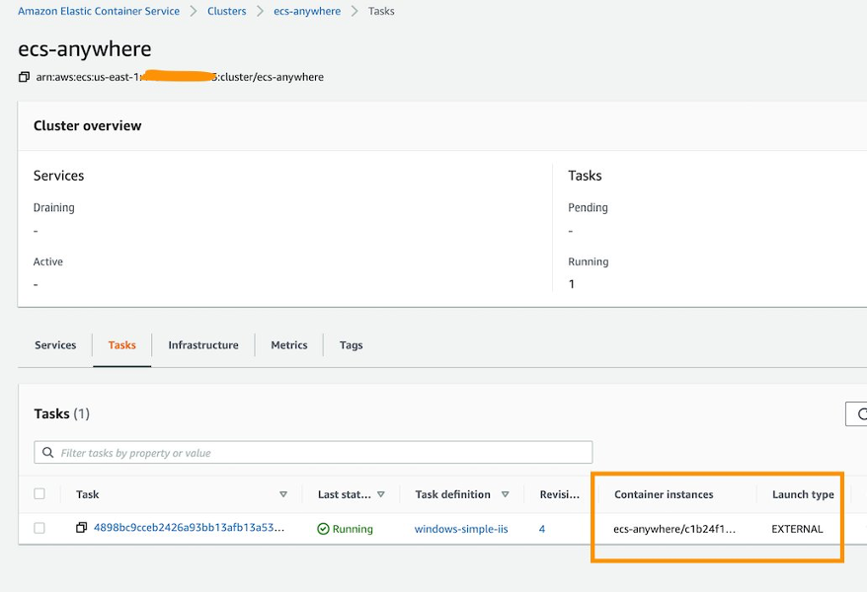
Task: Switch to the Infrastructure tab
Action: click(x=202, y=345)
